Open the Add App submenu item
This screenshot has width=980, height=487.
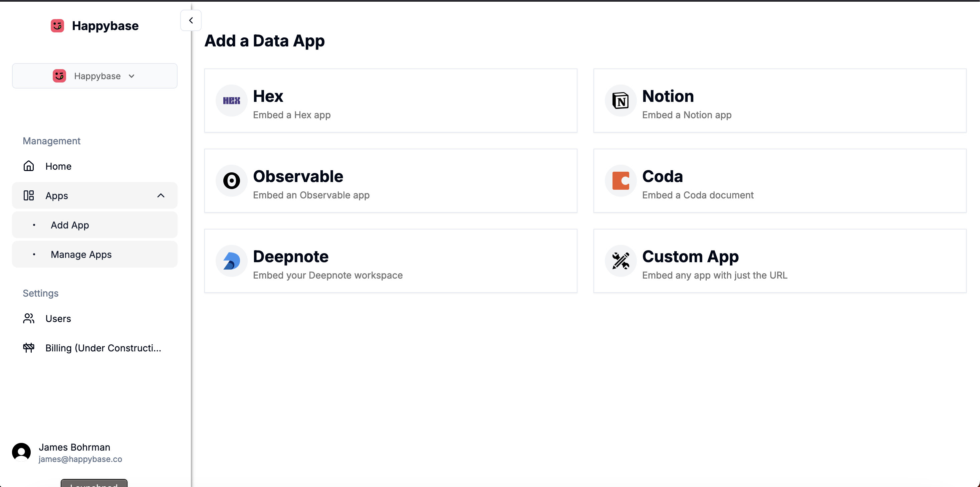click(x=95, y=225)
